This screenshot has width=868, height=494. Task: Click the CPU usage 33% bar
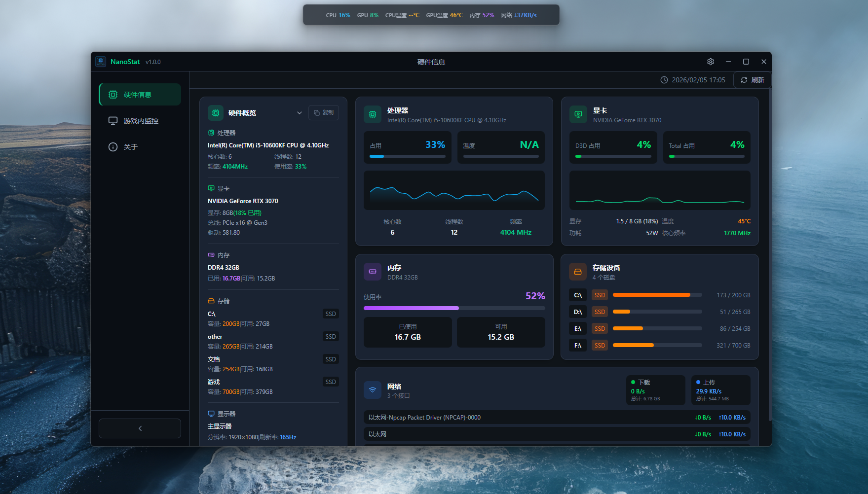tap(408, 156)
